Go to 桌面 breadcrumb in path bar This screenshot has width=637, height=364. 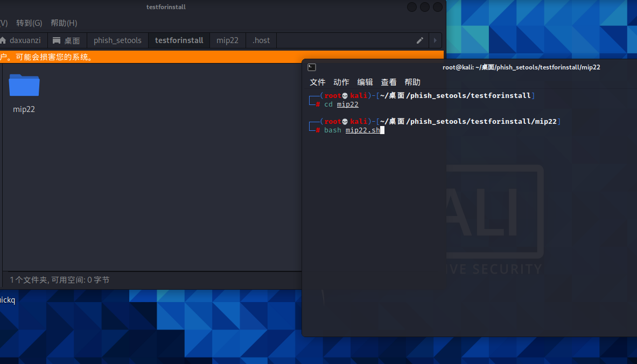click(67, 40)
